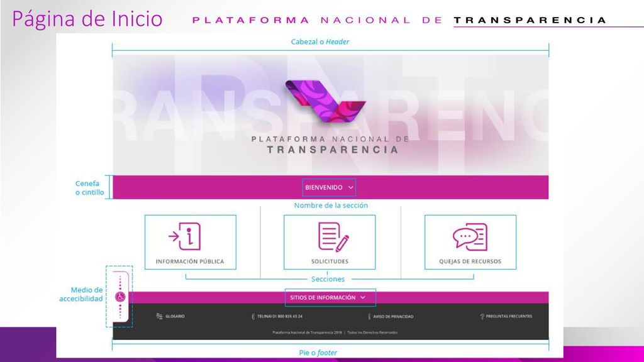Click the 'Medio de accecibilidad' annotation text
Image resolution: width=644 pixels, height=362 pixels.
tap(81, 294)
